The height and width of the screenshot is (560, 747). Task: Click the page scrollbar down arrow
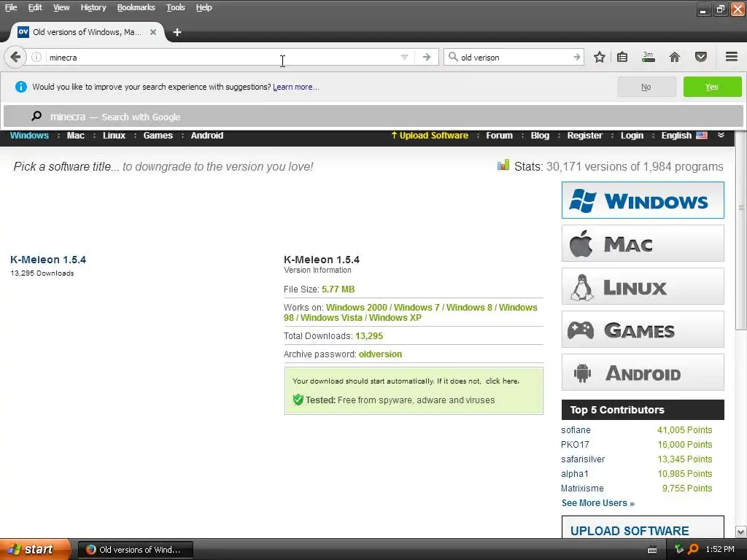(741, 532)
